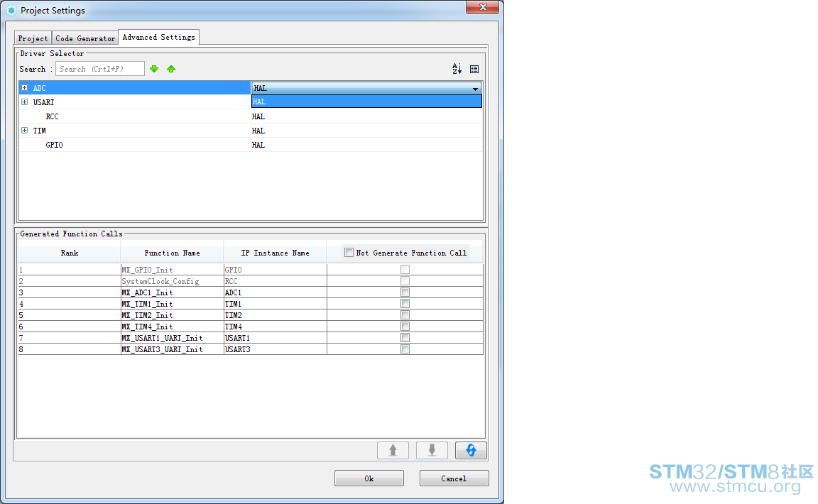Click the Ok button
This screenshot has height=504, width=818.
[369, 478]
